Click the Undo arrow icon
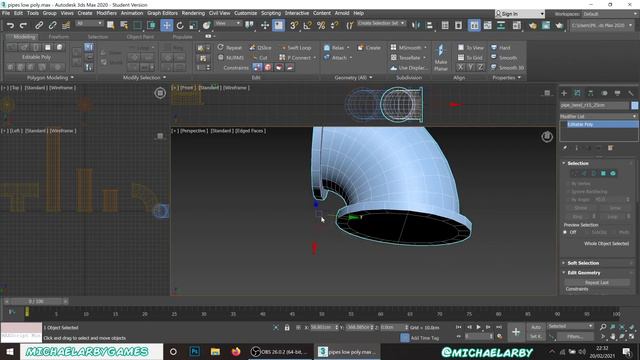This screenshot has height=360, width=640. click(10, 25)
